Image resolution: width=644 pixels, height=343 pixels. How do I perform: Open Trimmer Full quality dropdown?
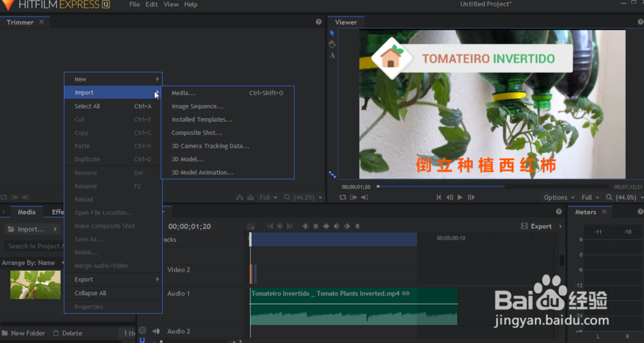tap(268, 197)
